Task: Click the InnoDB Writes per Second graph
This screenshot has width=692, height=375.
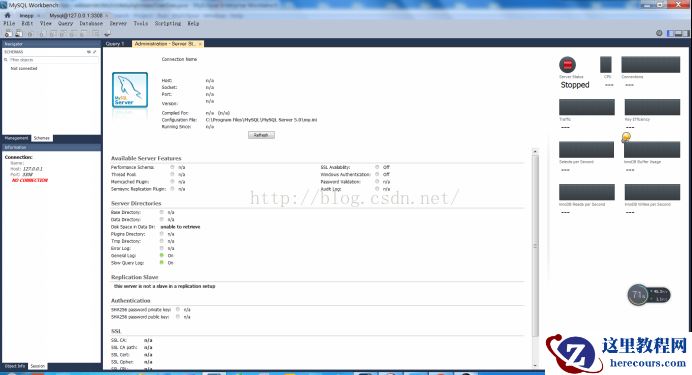Action: click(652, 192)
